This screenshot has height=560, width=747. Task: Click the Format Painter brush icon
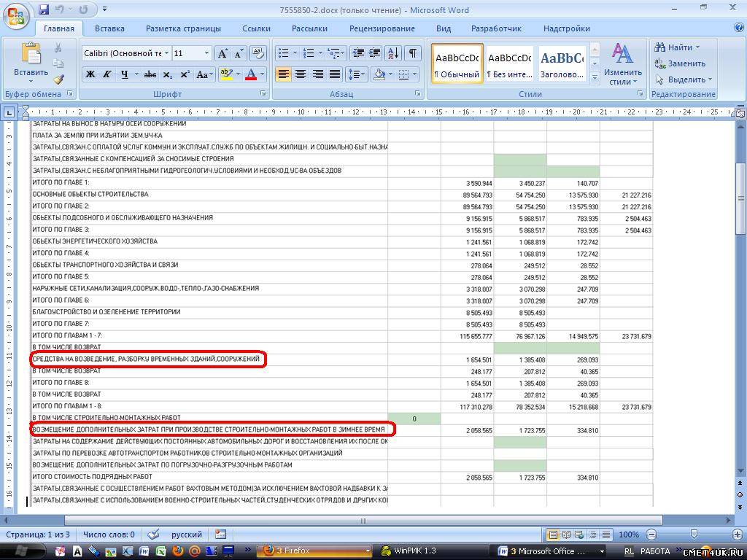click(x=58, y=79)
